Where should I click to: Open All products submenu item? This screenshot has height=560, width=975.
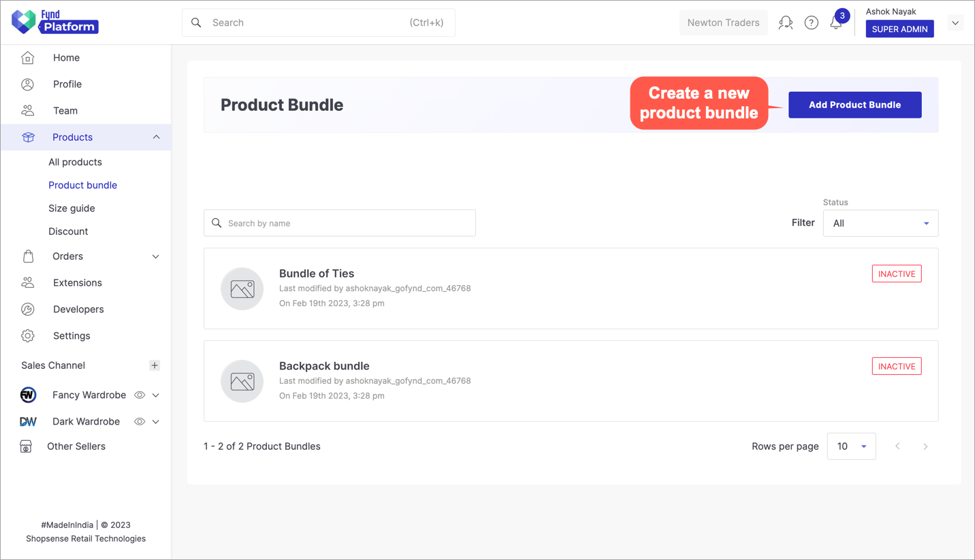click(x=75, y=162)
